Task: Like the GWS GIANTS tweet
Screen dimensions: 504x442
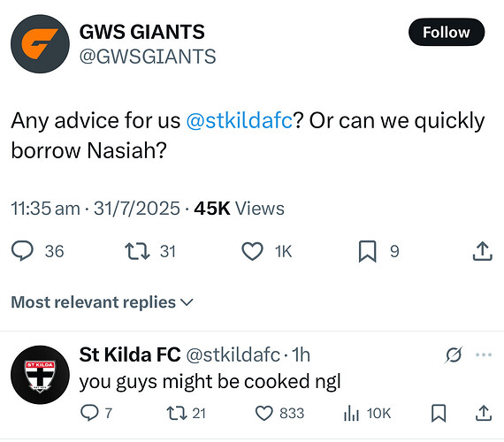Action: pos(252,251)
